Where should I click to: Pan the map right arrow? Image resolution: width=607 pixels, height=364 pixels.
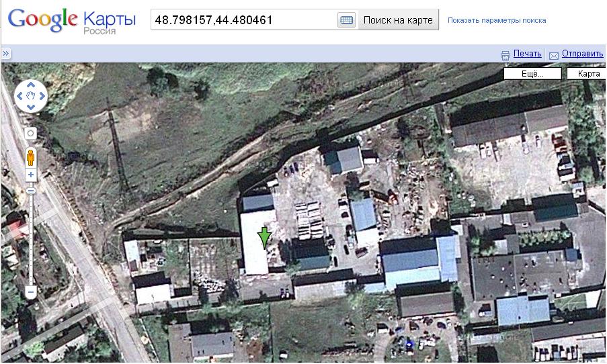click(x=42, y=96)
